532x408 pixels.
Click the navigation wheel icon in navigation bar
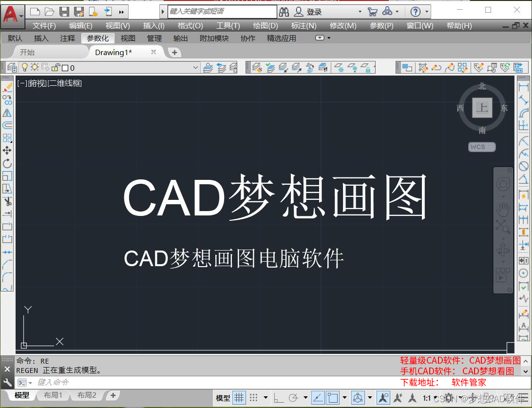(x=503, y=184)
